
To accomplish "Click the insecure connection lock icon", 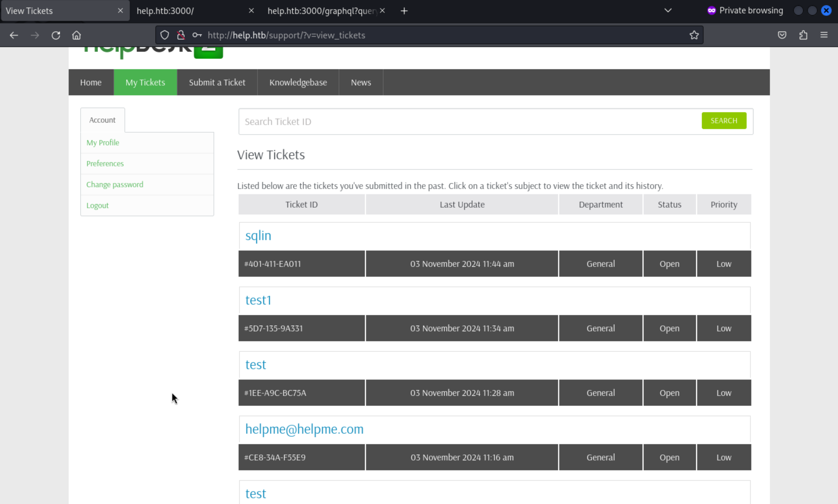I will [x=181, y=35].
